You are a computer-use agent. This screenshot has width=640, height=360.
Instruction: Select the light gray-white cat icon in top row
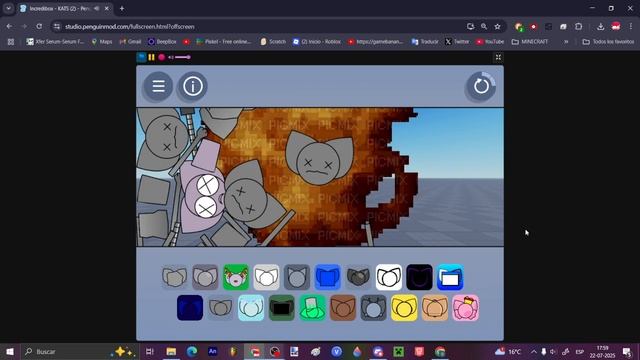[267, 277]
